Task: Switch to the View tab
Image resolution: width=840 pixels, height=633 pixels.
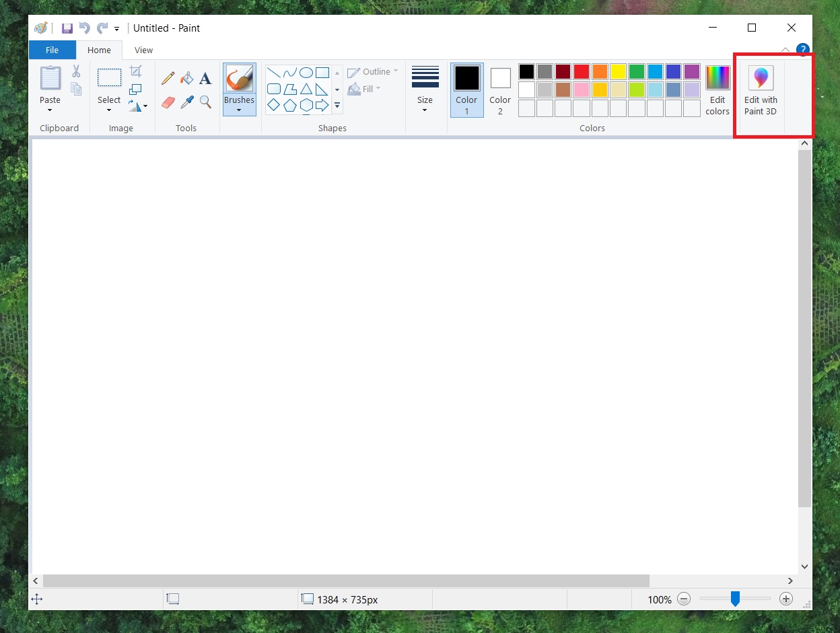Action: pos(143,50)
